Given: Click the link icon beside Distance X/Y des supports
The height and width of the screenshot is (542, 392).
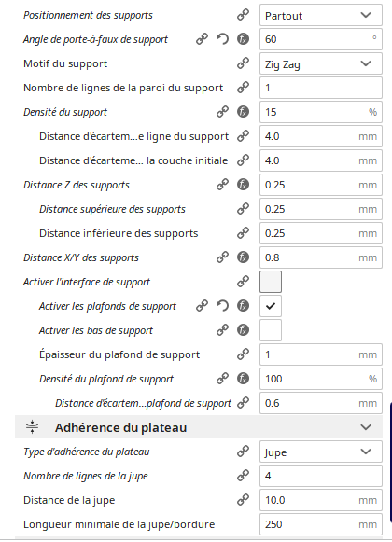Looking at the screenshot, I should (x=222, y=257).
